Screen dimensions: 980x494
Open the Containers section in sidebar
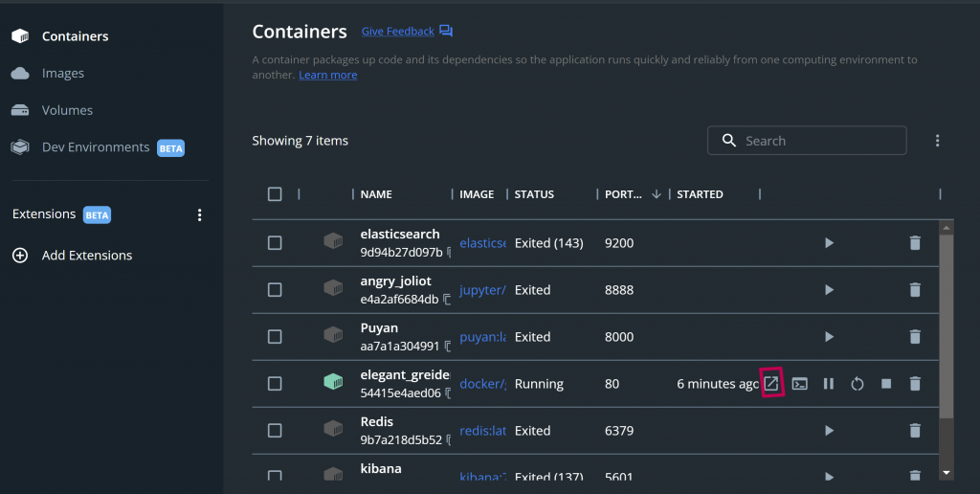tap(75, 36)
